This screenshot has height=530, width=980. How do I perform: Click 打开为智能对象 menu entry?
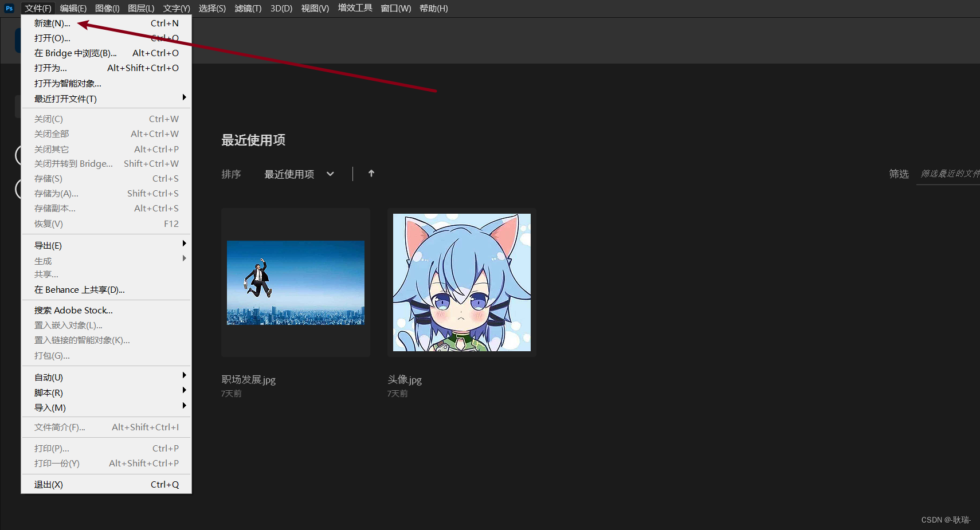(67, 83)
